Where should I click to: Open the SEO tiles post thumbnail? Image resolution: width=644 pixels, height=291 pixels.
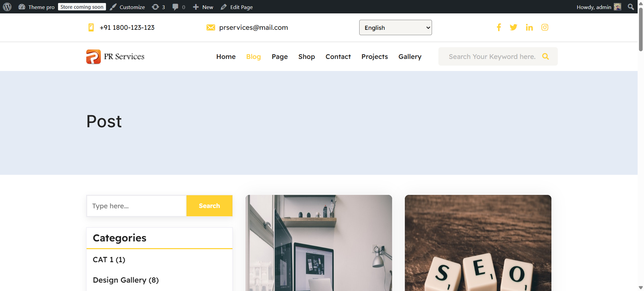[x=478, y=243]
